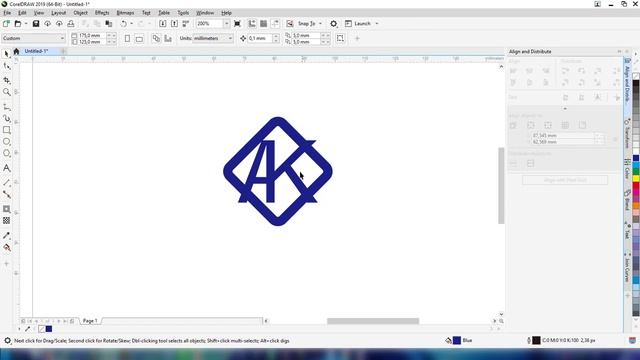
Task: Click the Import icon
Action: coord(162,24)
